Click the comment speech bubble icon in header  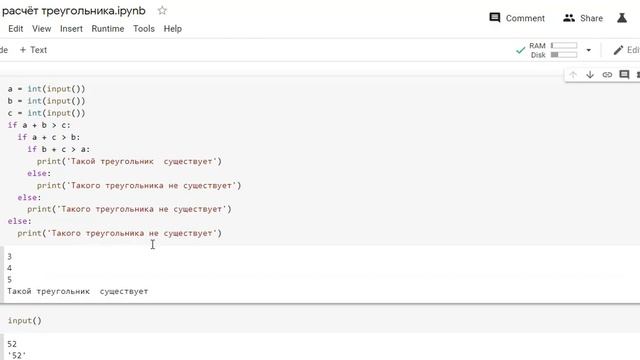[x=495, y=18]
